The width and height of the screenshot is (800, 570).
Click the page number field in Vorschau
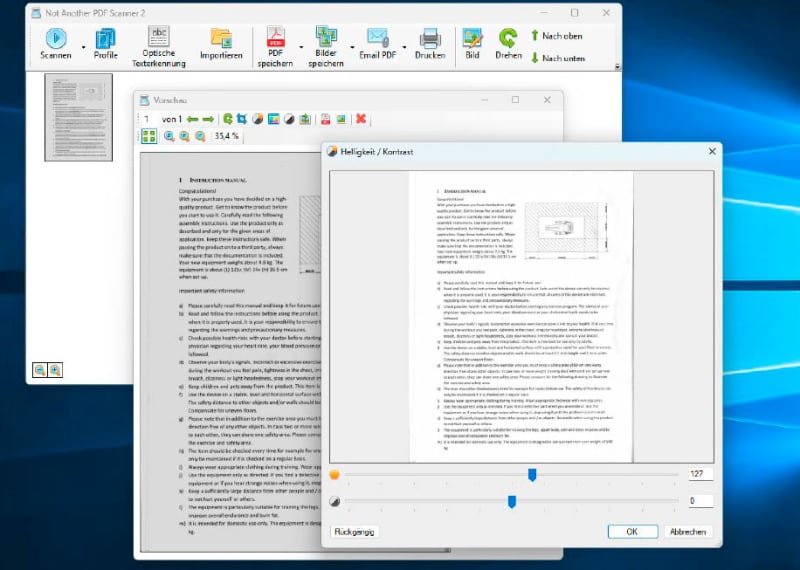149,119
